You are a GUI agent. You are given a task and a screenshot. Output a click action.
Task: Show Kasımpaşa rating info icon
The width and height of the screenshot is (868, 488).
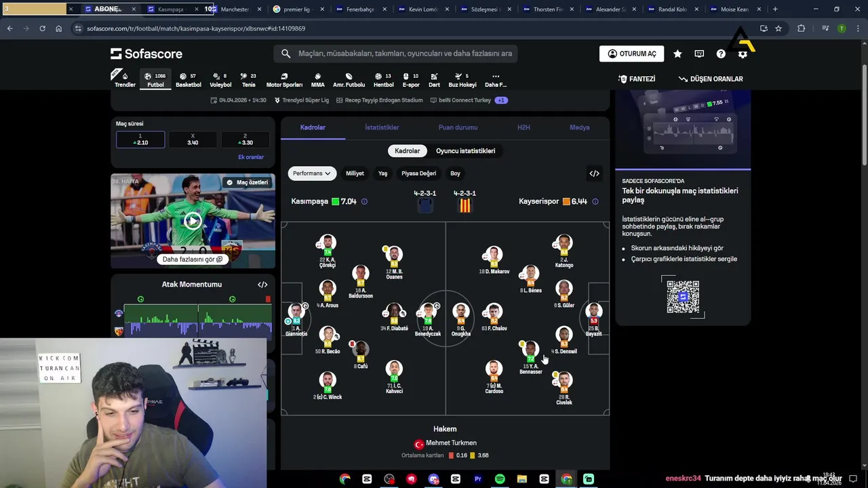364,201
